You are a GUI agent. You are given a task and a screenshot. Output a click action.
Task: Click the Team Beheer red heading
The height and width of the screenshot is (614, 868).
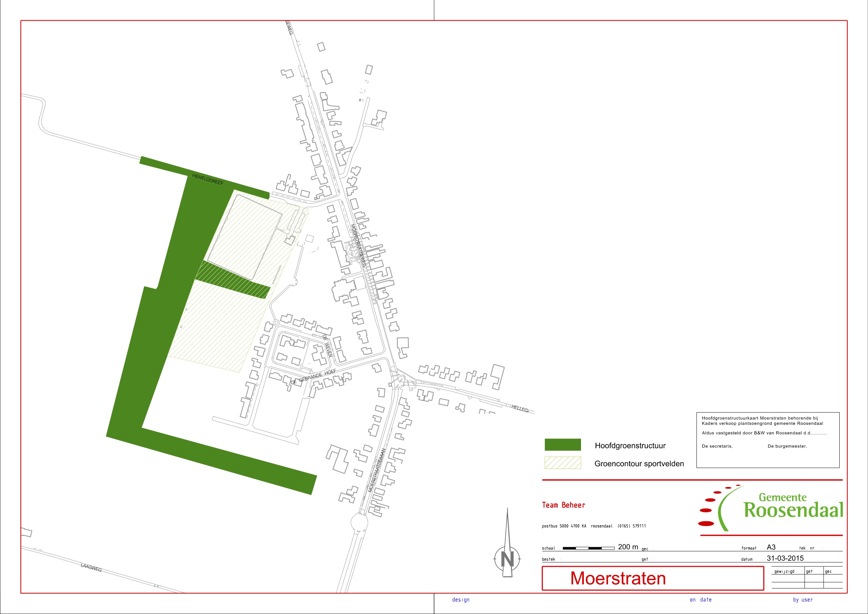pos(563,505)
